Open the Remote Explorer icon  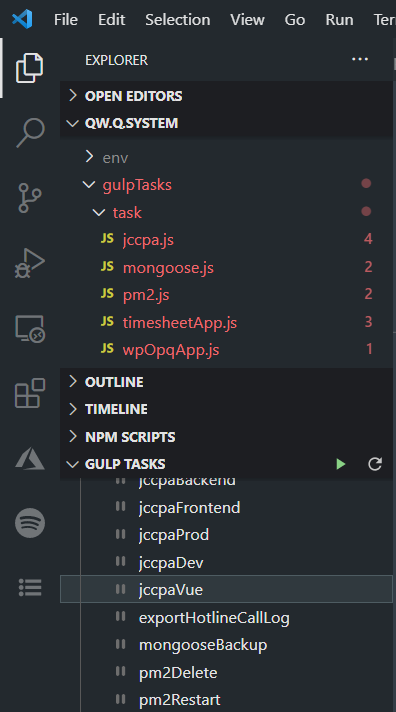[x=30, y=328]
